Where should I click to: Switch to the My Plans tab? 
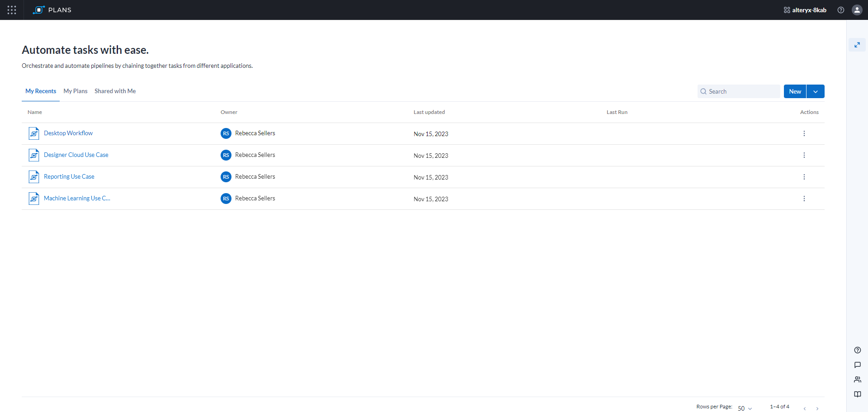tap(75, 91)
